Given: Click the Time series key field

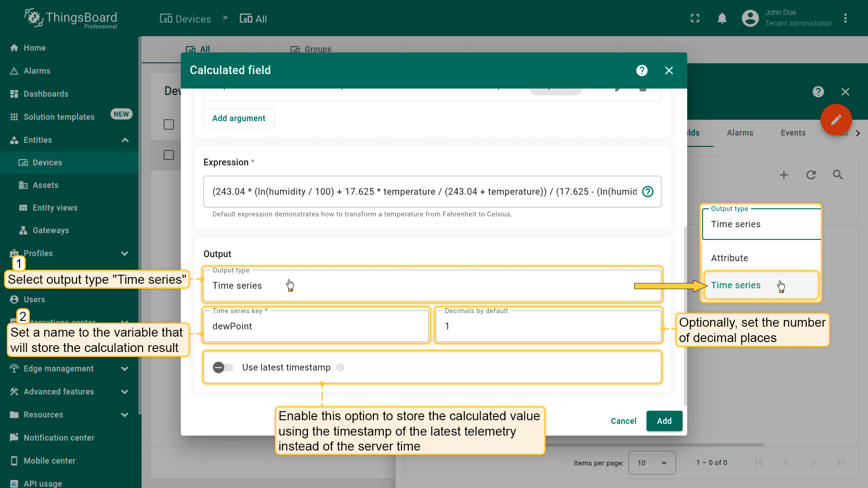Looking at the screenshot, I should point(316,326).
